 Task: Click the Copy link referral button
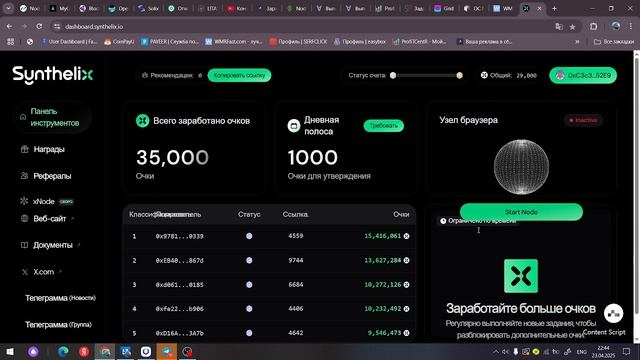[x=239, y=75]
